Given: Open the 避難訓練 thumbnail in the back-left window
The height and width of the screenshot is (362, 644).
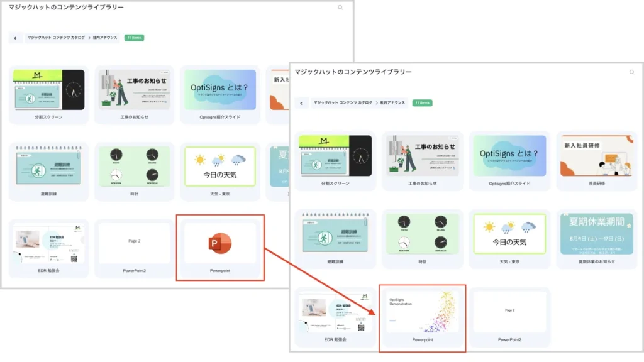Looking at the screenshot, I should point(48,167).
